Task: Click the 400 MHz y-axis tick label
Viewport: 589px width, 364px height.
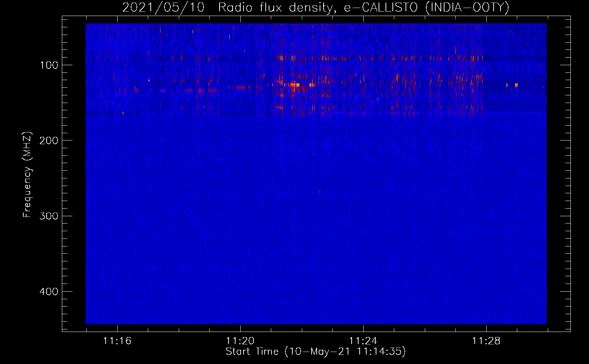Action: pyautogui.click(x=49, y=292)
